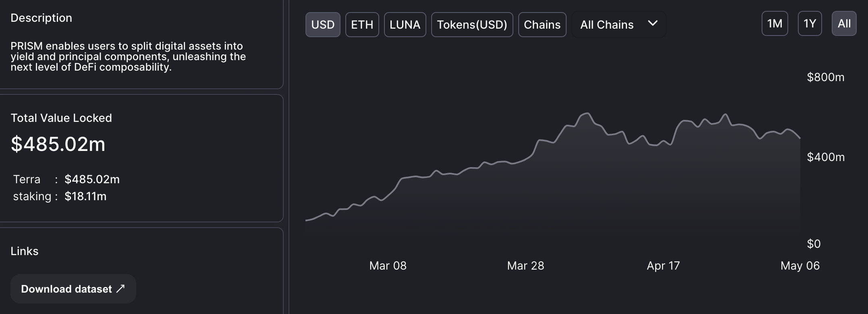Open the All Chains dropdown
Image resolution: width=868 pixels, height=314 pixels.
click(x=619, y=25)
